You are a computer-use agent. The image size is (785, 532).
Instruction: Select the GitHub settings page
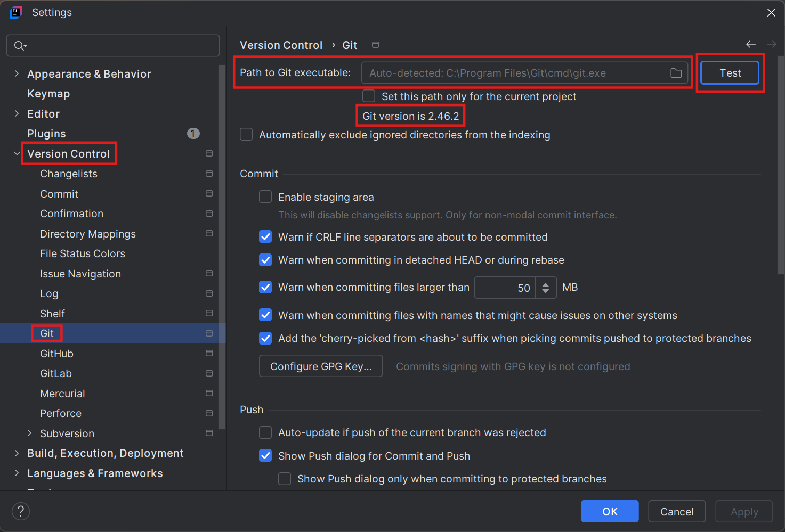56,353
